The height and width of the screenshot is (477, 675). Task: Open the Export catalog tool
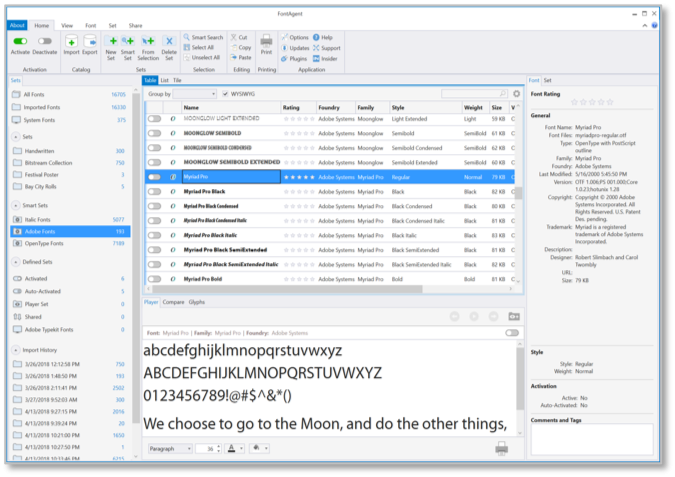coord(90,42)
